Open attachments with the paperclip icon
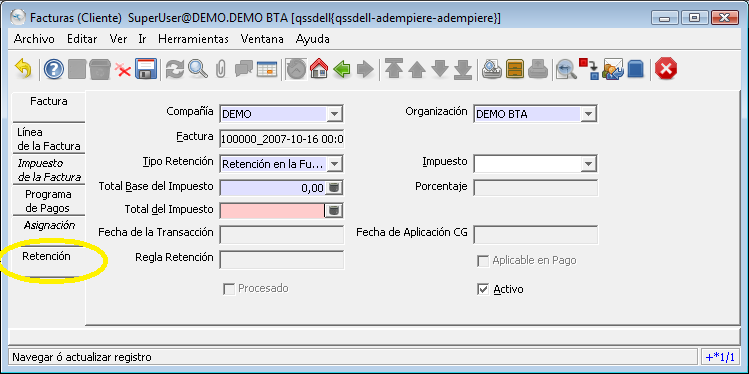 tap(220, 70)
